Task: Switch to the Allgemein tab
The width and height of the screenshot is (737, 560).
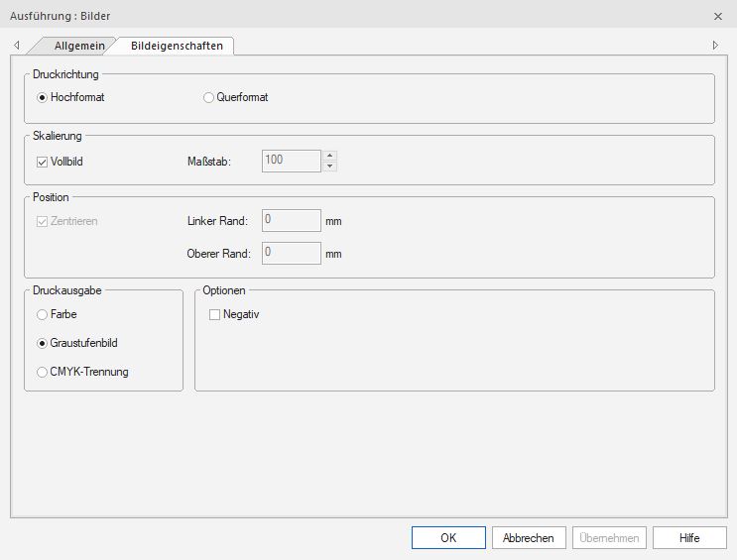Action: [x=78, y=46]
